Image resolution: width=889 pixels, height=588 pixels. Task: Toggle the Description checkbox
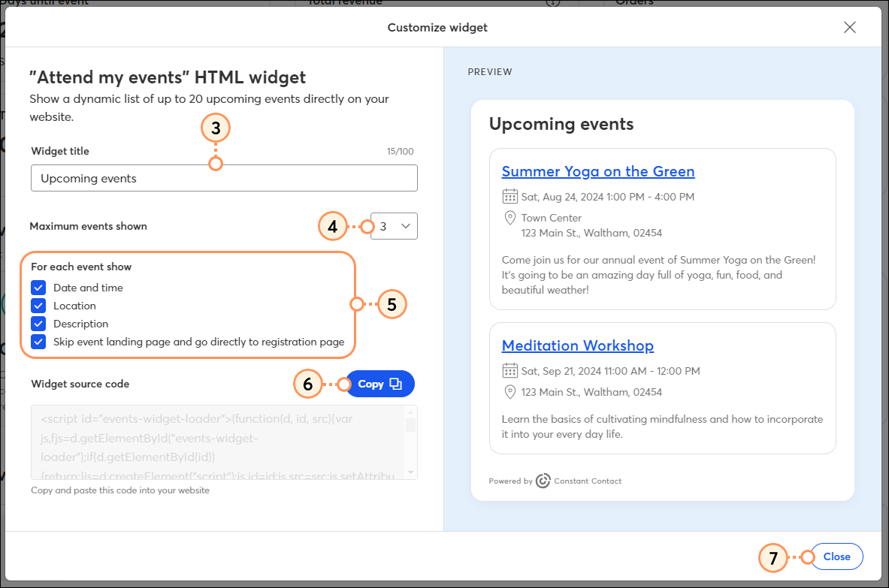(38, 324)
